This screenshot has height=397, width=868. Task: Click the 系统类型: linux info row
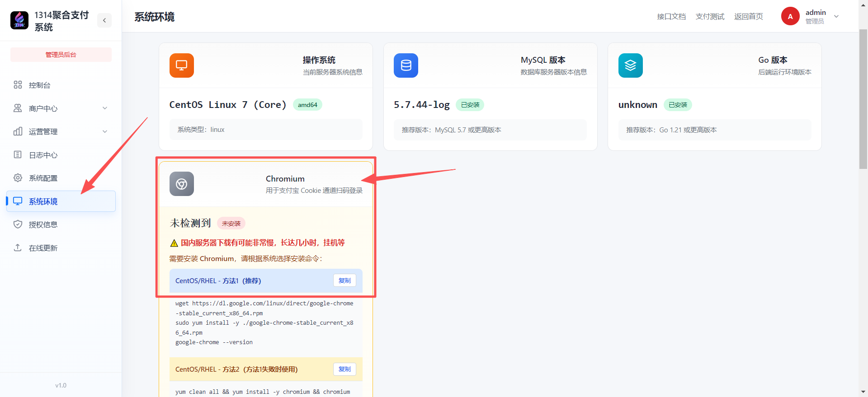266,130
